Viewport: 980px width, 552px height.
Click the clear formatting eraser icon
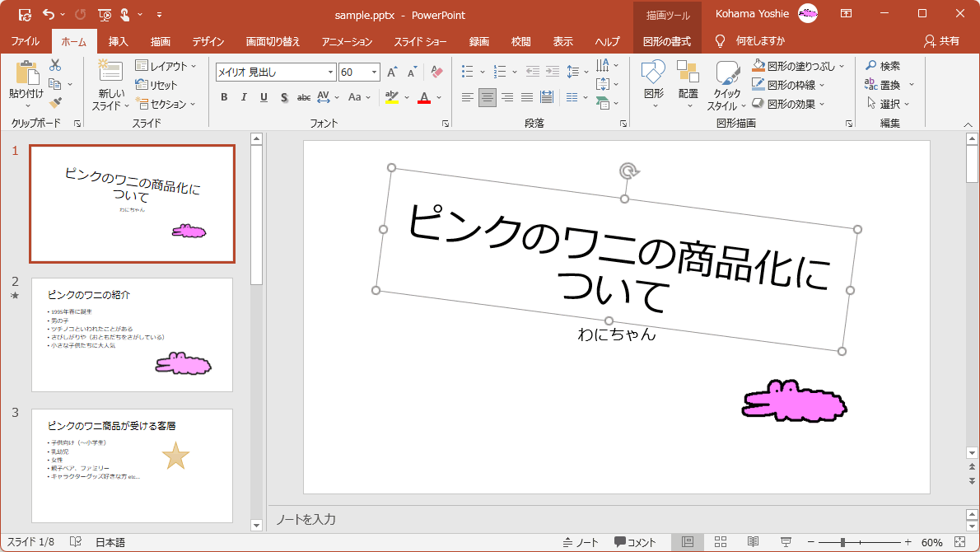[436, 73]
